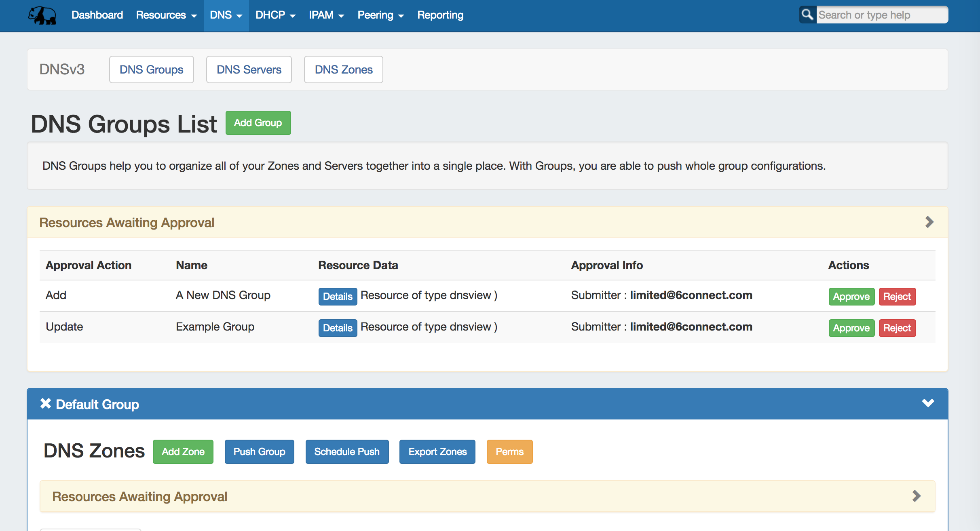The width and height of the screenshot is (980, 531).
Task: Click the magnifying glass search icon
Action: (x=807, y=15)
